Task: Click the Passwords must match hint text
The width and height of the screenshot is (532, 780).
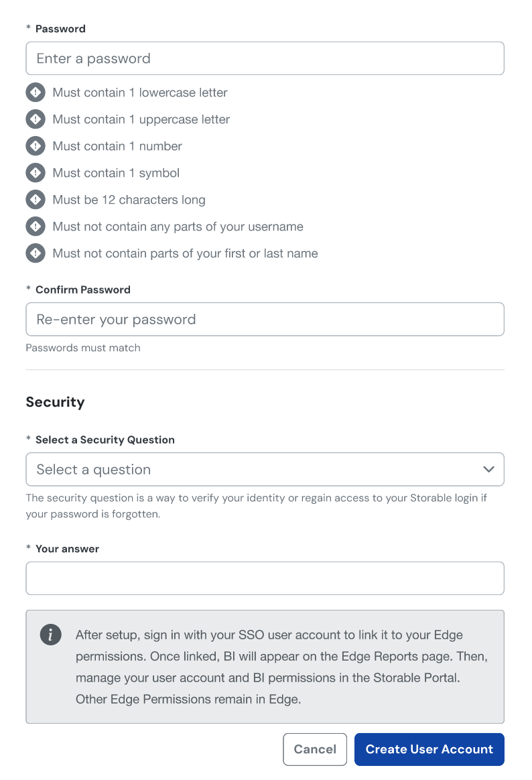Action: click(83, 348)
